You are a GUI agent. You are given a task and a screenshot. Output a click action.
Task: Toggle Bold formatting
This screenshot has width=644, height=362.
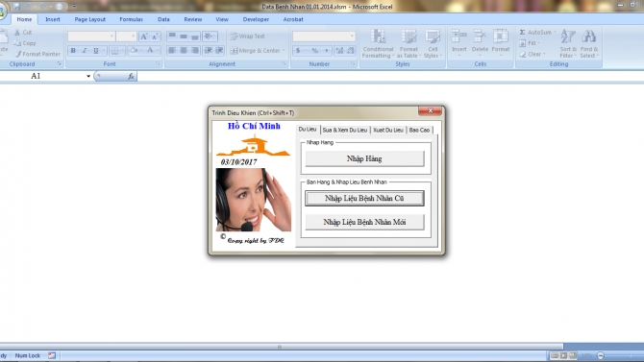73,51
